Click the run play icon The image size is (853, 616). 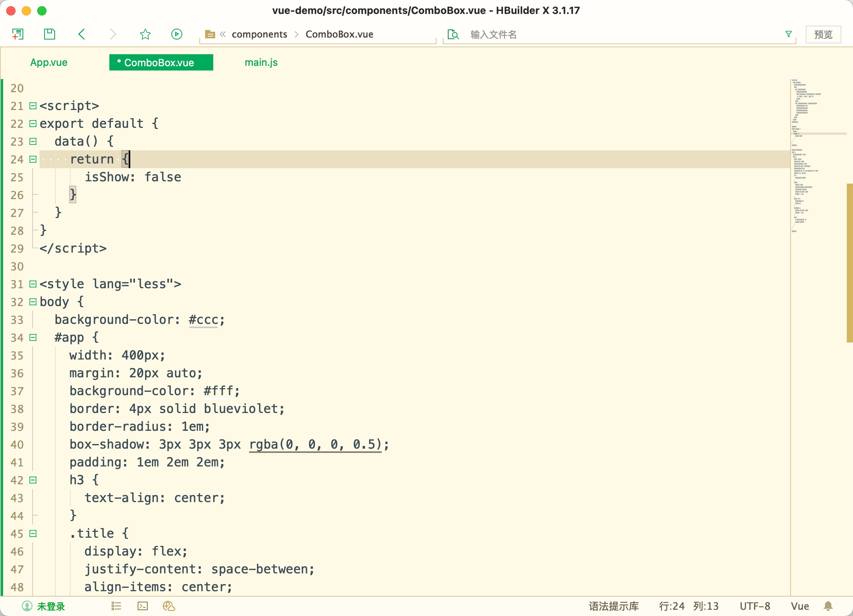(177, 34)
